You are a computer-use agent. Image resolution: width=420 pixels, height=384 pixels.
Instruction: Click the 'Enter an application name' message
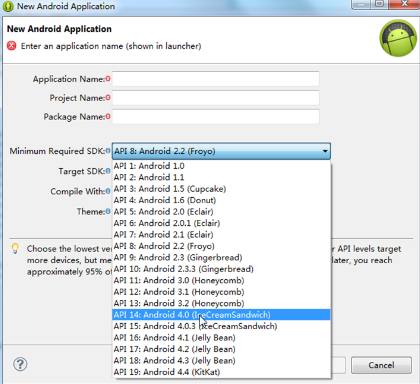pyautogui.click(x=111, y=46)
